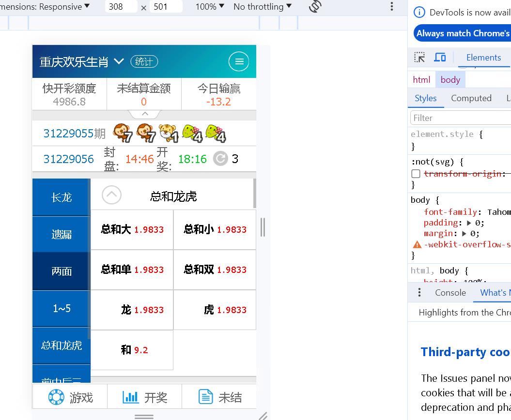Open the No throttling dropdown
The image size is (511, 420).
pos(263,6)
